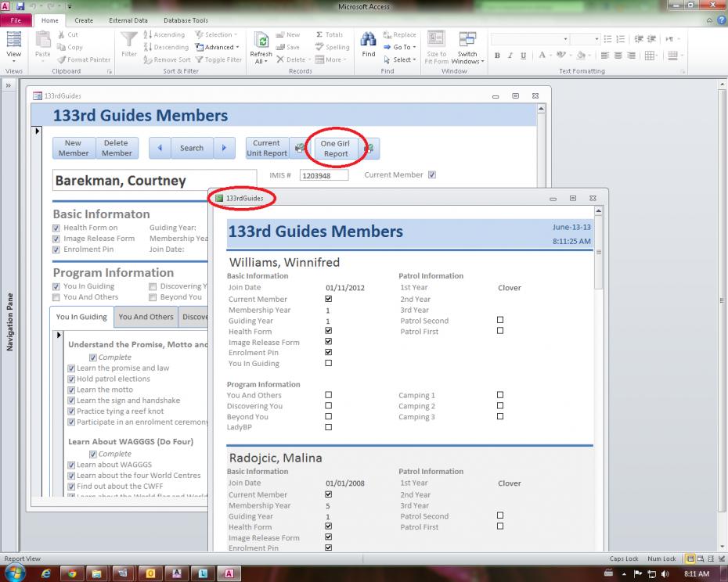Click the print icon beside One Girl Report

pos(369,148)
